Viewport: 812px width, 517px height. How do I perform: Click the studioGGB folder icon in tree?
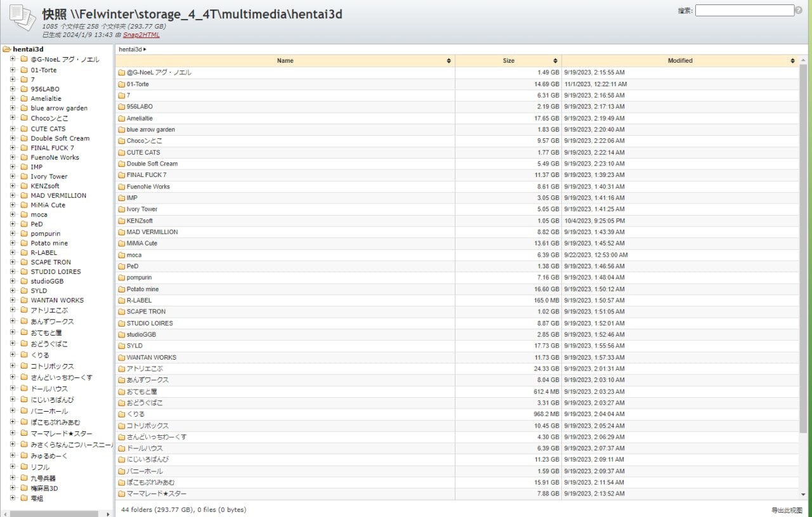pos(24,281)
